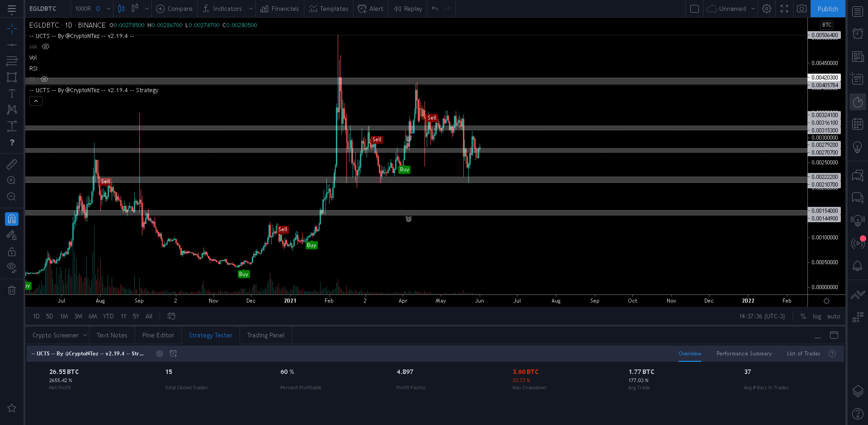This screenshot has width=868, height=425.
Task: Open the EGLDBTC symbol search field
Action: point(43,9)
